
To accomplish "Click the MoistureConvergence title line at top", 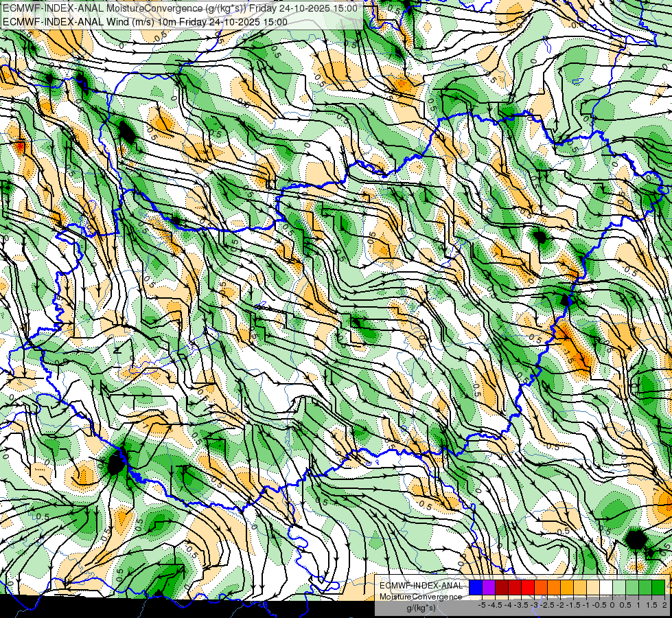I will 180,8.
